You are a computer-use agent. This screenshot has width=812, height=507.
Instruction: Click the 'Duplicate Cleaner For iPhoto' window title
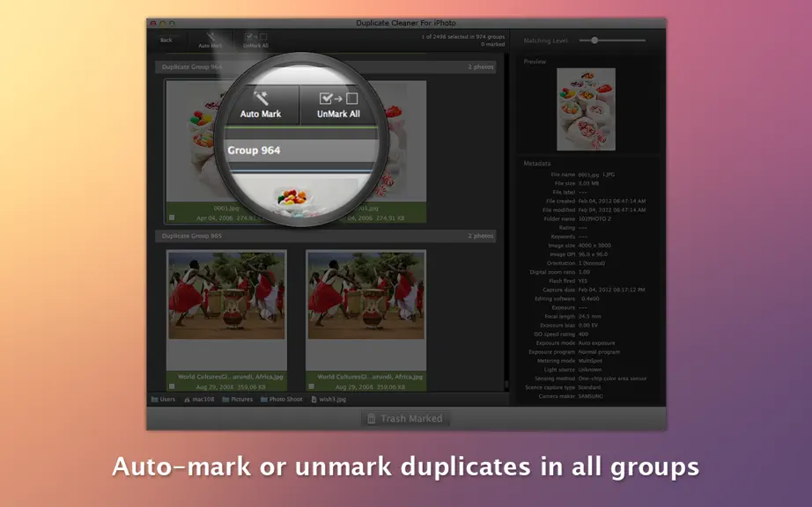[406, 23]
